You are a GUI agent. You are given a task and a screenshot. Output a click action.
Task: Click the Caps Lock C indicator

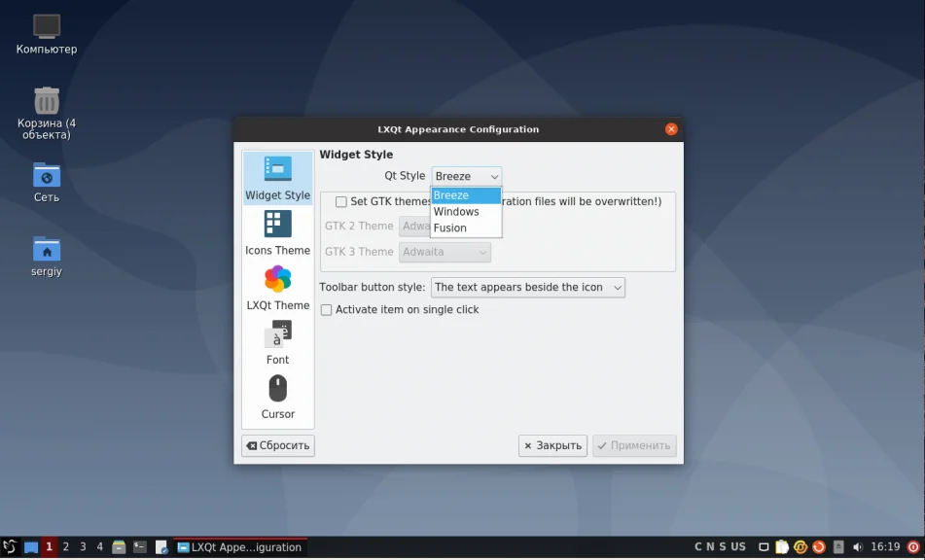pos(697,547)
